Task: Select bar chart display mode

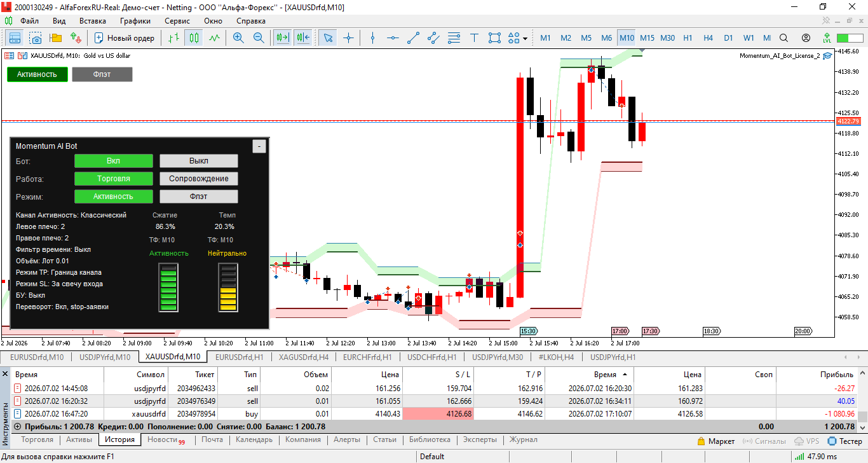Action: [173, 38]
